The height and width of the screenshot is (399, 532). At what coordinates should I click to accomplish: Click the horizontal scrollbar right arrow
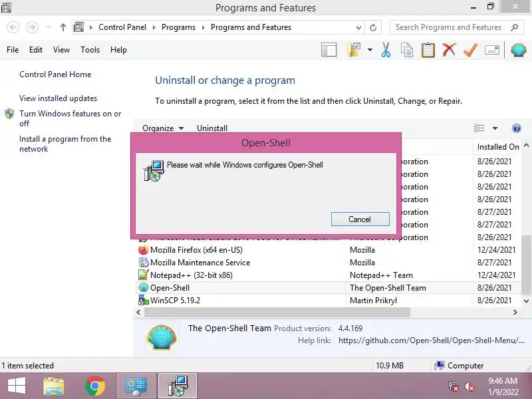pos(515,313)
